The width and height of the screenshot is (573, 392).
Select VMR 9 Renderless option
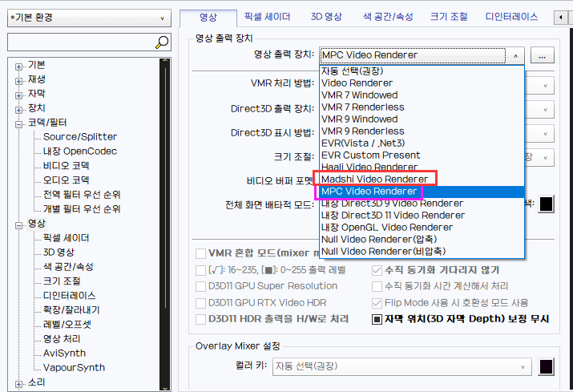pyautogui.click(x=422, y=131)
